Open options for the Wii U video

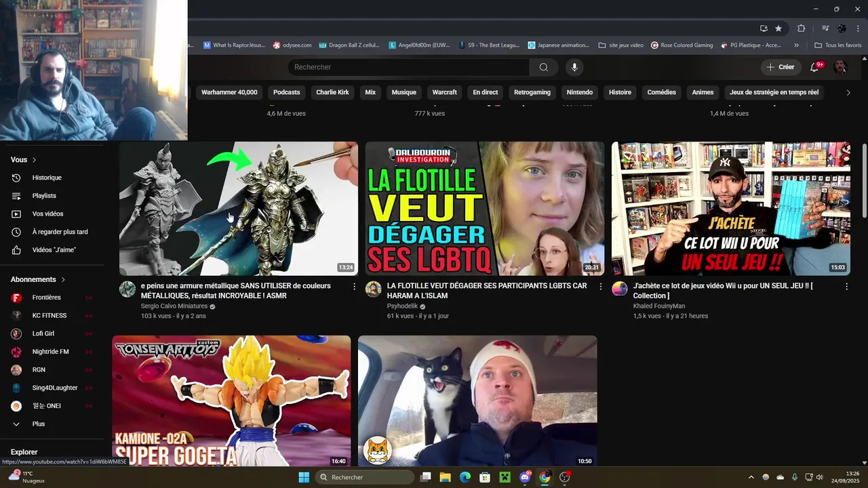pyautogui.click(x=846, y=287)
